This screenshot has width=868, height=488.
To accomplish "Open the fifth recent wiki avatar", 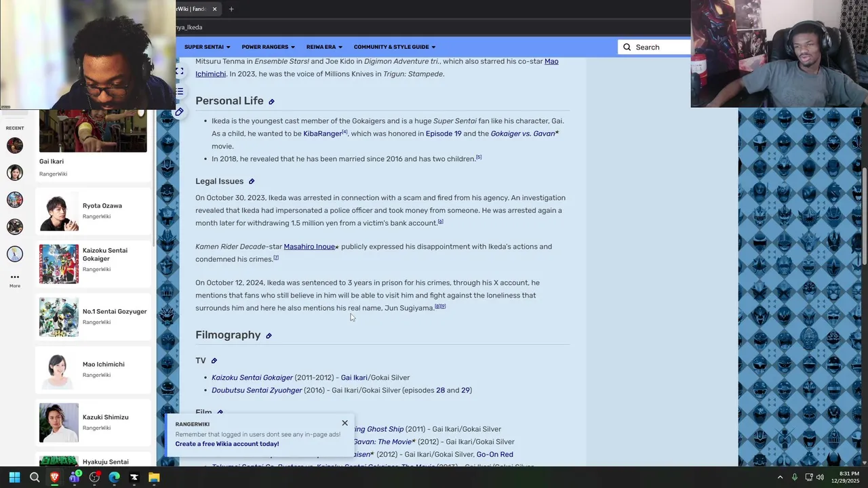I will point(15,253).
